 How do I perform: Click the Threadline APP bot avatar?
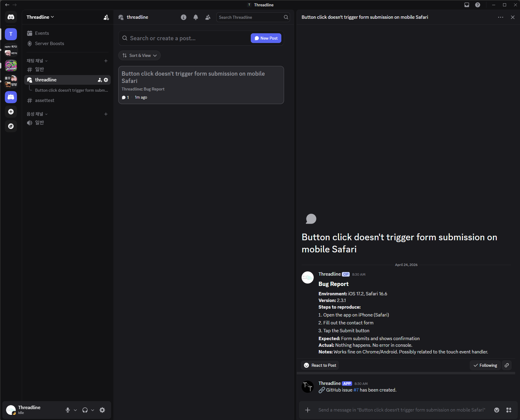point(308,387)
